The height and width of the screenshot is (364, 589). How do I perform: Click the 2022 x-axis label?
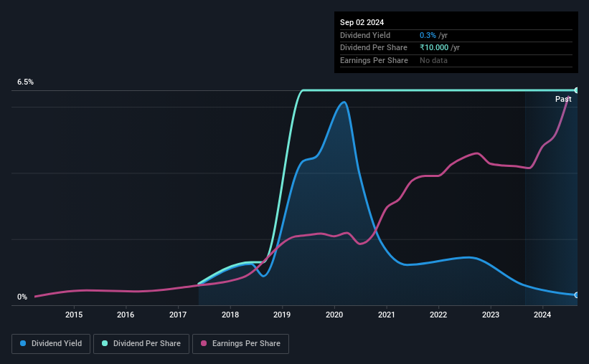(x=438, y=315)
